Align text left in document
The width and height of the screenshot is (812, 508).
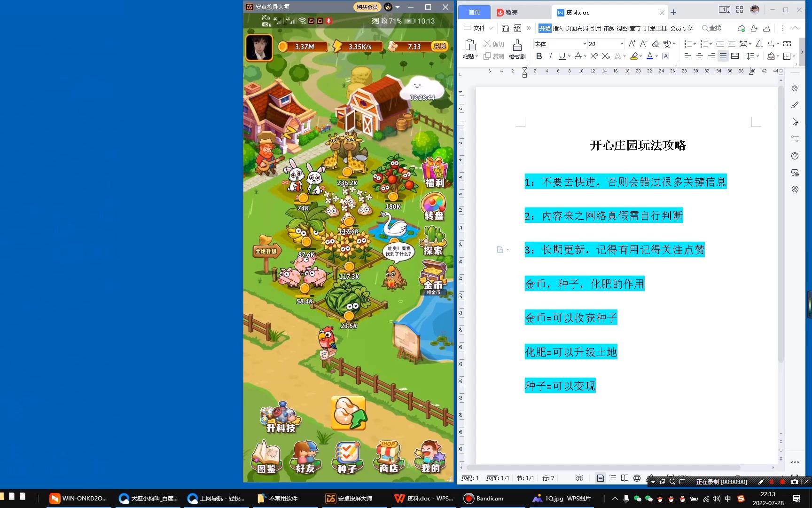pos(687,56)
